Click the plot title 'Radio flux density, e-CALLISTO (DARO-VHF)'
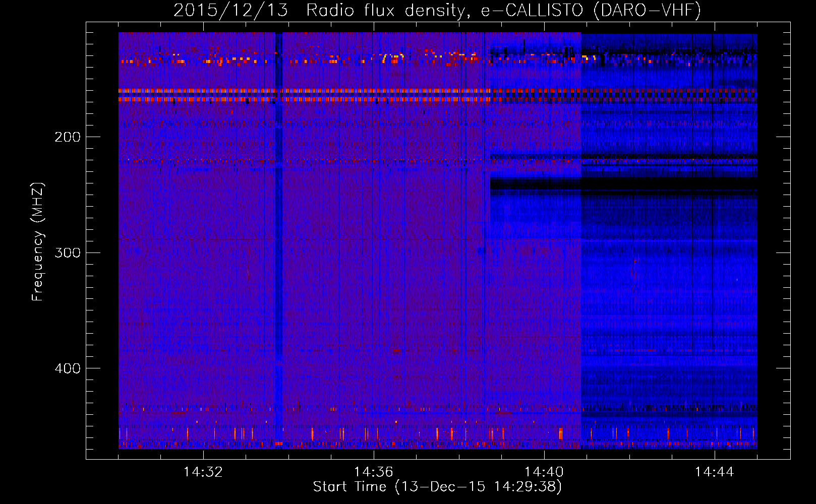The height and width of the screenshot is (504, 816). coord(503,10)
